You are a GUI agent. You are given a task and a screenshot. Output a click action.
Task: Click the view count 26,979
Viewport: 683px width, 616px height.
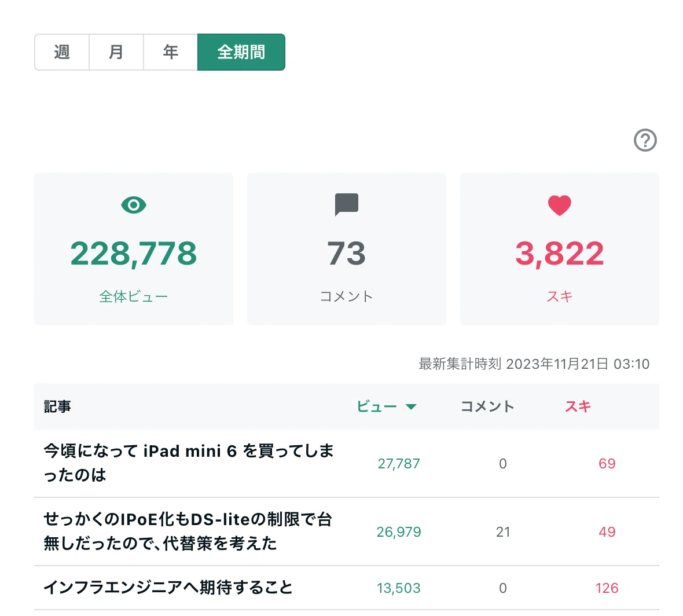click(399, 532)
